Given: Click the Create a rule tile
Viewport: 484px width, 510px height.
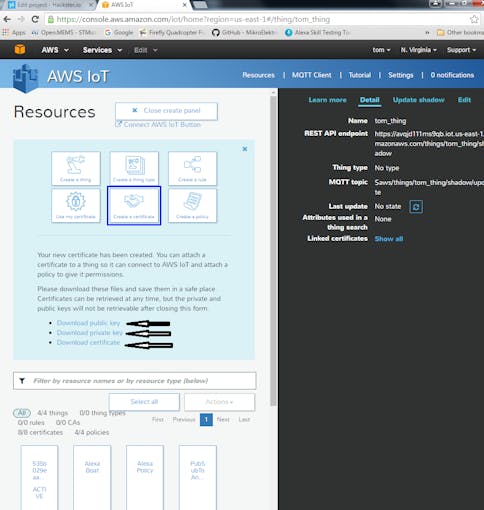Looking at the screenshot, I should (x=192, y=168).
